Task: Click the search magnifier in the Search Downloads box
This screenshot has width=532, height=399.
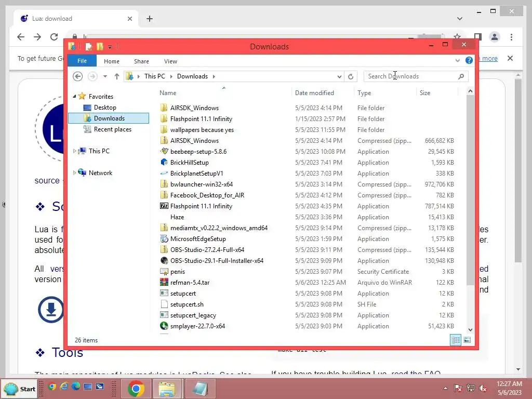Action: pos(461,76)
